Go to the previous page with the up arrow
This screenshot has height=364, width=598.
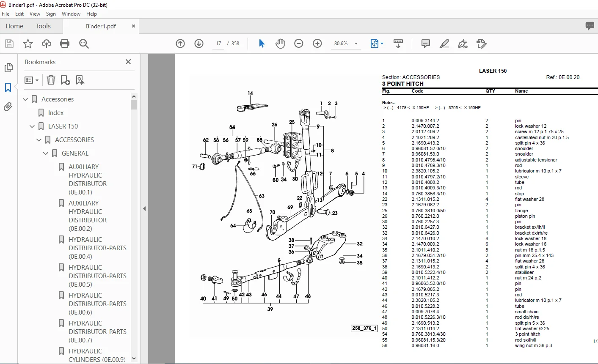(x=180, y=44)
